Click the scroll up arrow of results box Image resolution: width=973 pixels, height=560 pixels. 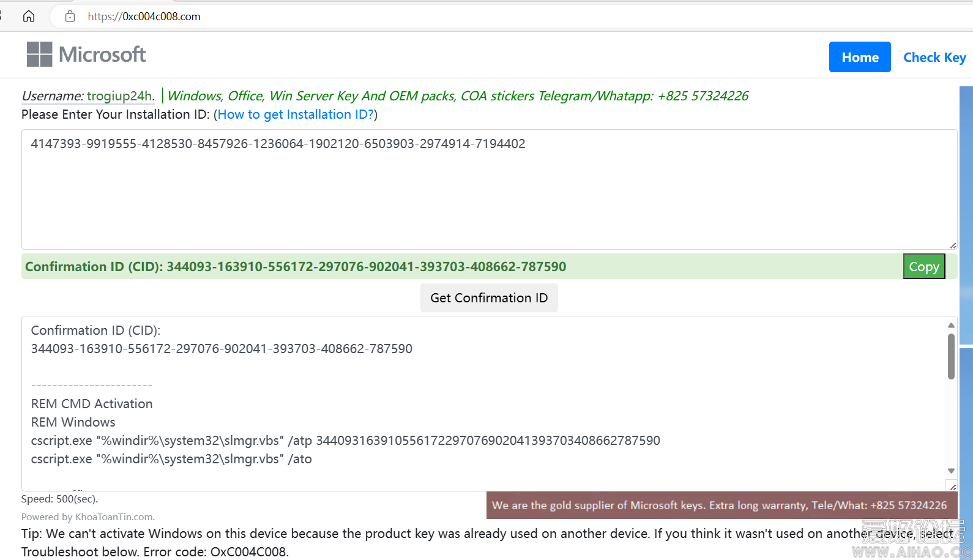(951, 325)
